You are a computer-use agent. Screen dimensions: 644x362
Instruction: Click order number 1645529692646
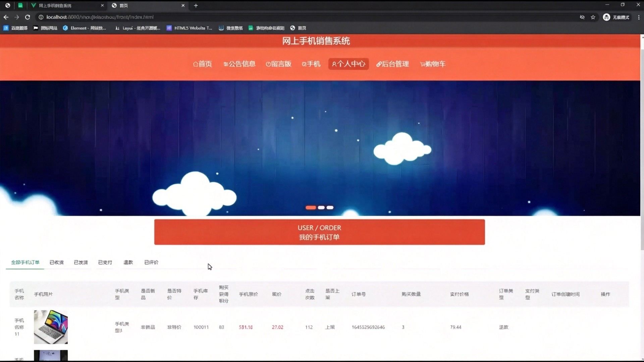click(x=368, y=327)
